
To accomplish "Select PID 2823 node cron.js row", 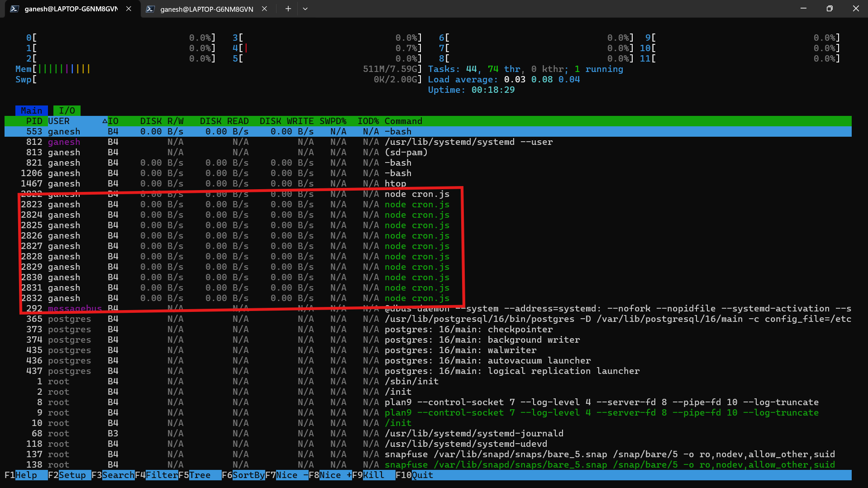I will click(428, 204).
